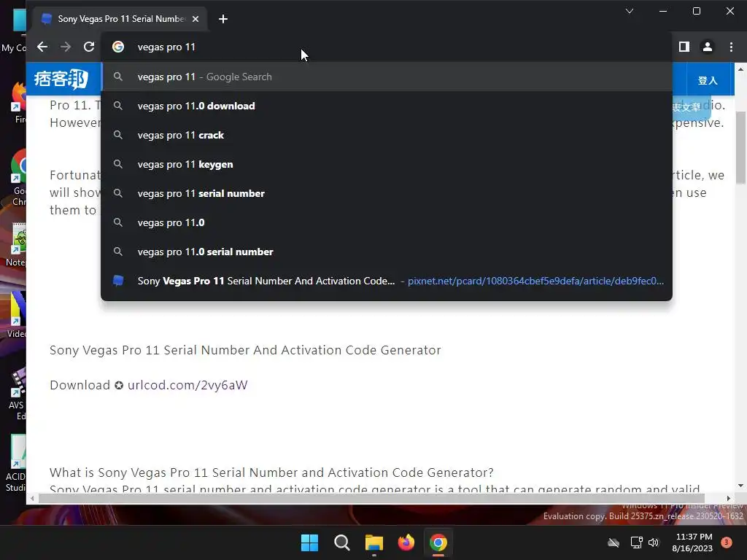Select the AVS video editor desktop shortcut
Screen dimensions: 747x560
pos(18,394)
